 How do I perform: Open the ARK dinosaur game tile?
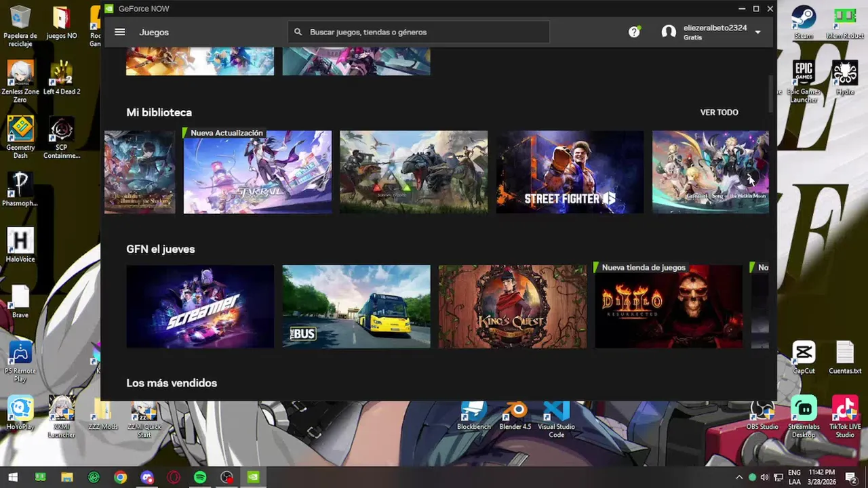point(414,172)
